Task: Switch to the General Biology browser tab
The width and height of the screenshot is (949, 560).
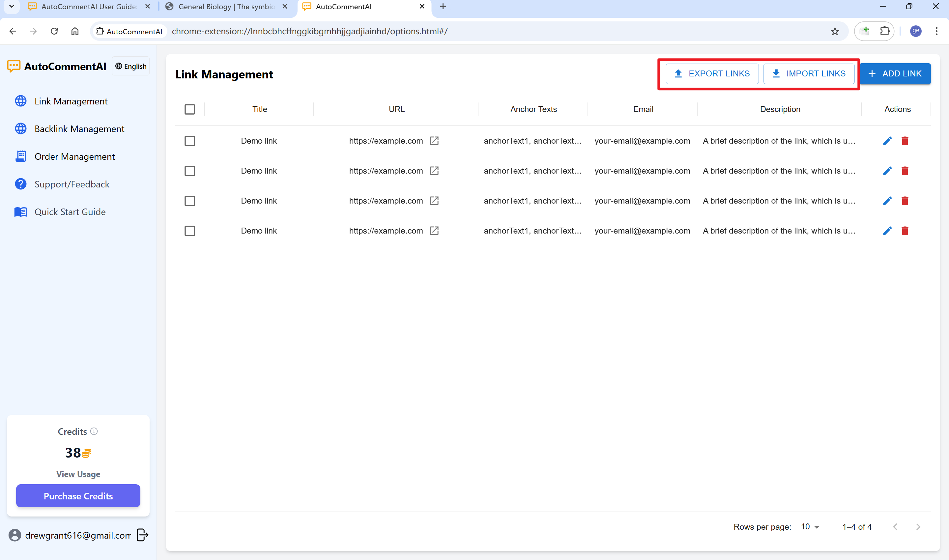Action: tap(226, 6)
